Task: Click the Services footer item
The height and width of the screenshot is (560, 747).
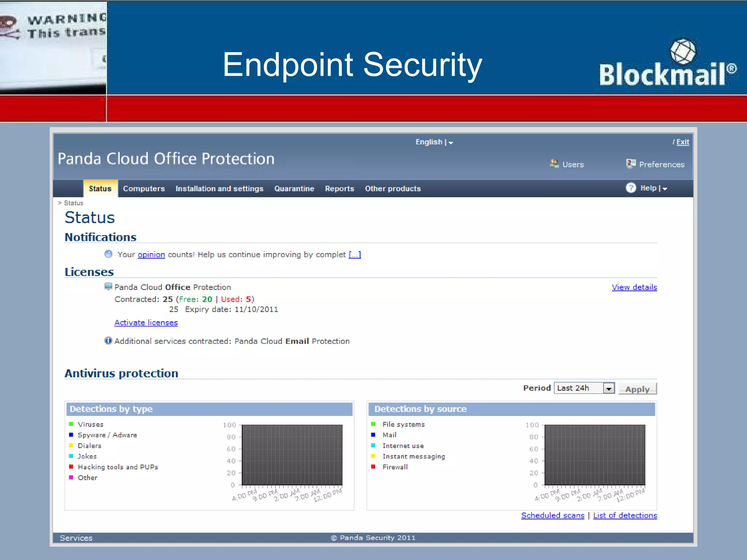Action: click(x=76, y=538)
